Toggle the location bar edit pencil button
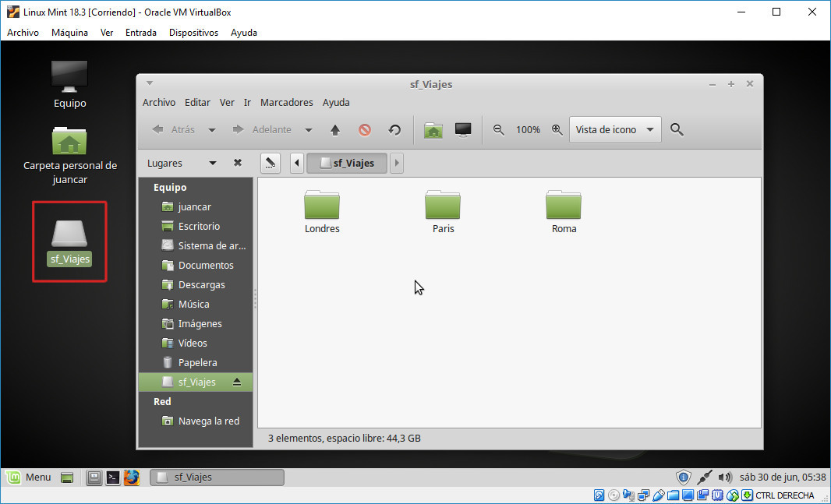The height and width of the screenshot is (504, 831). click(x=269, y=163)
